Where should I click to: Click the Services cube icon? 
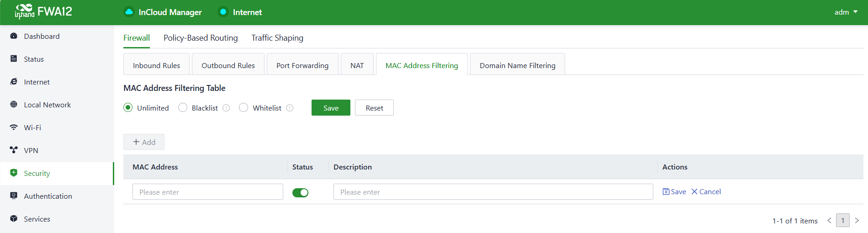click(x=14, y=219)
